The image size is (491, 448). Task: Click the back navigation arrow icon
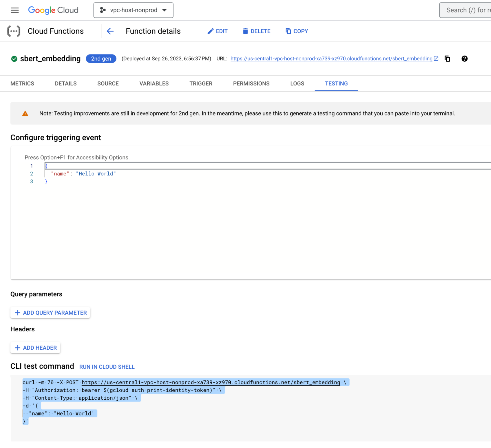(x=110, y=31)
